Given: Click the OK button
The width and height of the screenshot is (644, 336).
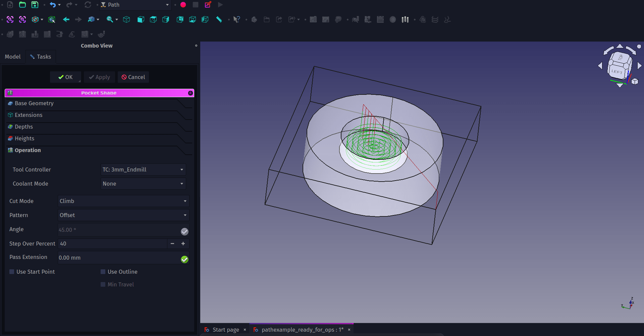Looking at the screenshot, I should [x=65, y=77].
